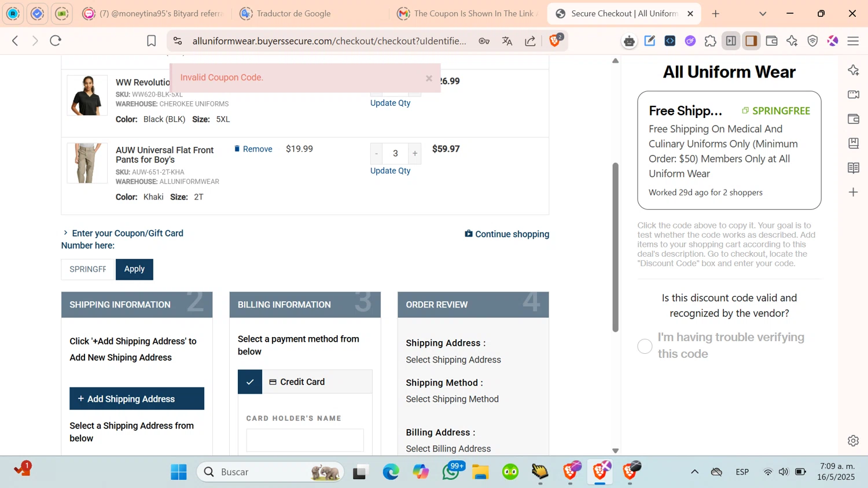Open Microsoft Edge from the taskbar
Image resolution: width=868 pixels, height=488 pixels.
pos(391,472)
